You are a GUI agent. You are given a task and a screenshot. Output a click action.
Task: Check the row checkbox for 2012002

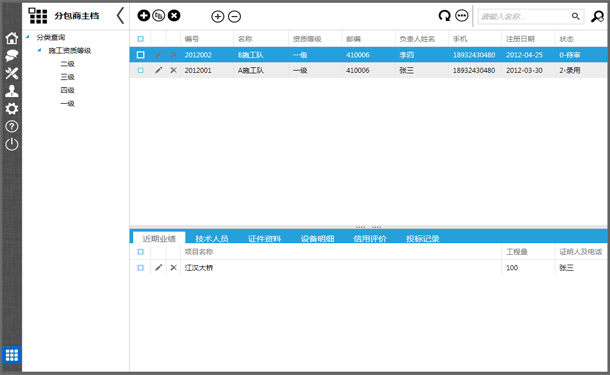click(x=140, y=55)
